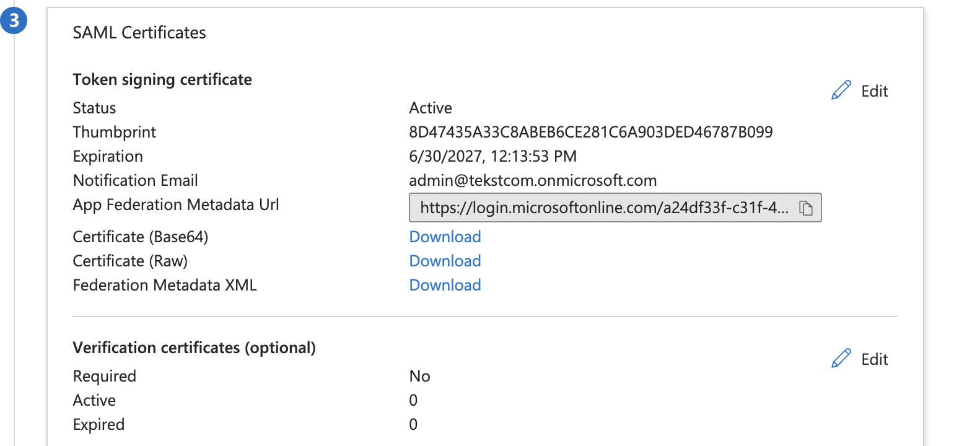Viewport: 980px width, 446px height.
Task: Copy the App Federation Metadata Url
Action: tap(805, 208)
